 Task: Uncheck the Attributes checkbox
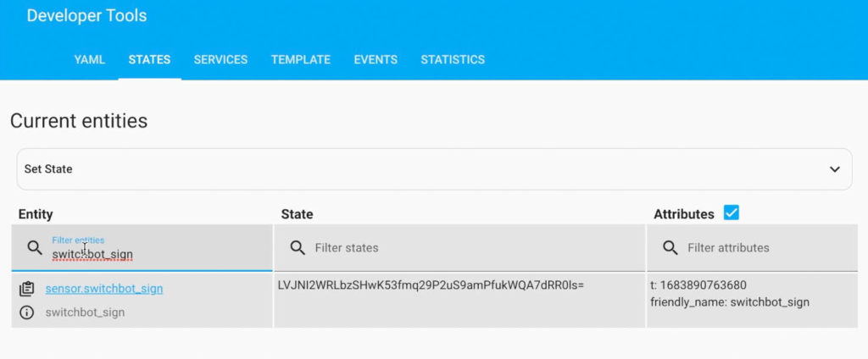pos(732,213)
